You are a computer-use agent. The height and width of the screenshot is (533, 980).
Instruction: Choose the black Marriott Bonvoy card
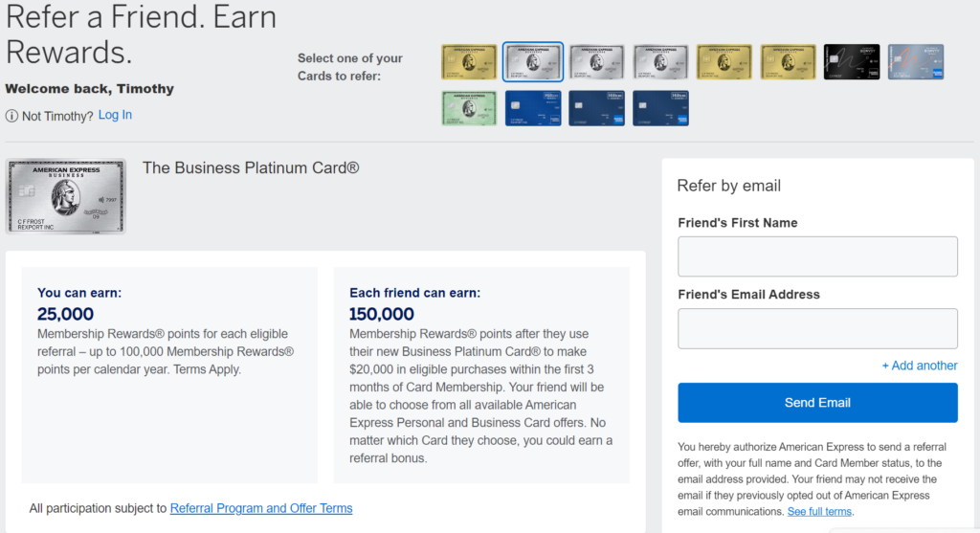pos(851,62)
